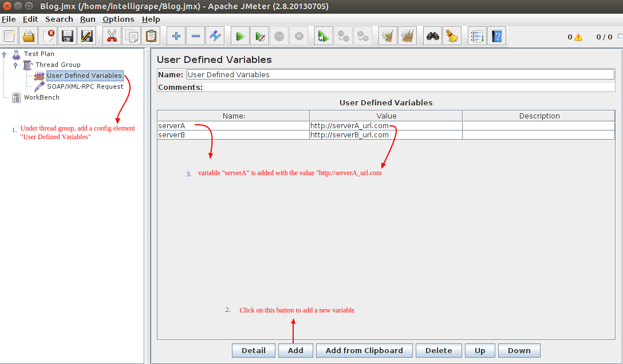The image size is (623, 364).
Task: Open Help with the question mark icon
Action: (496, 37)
